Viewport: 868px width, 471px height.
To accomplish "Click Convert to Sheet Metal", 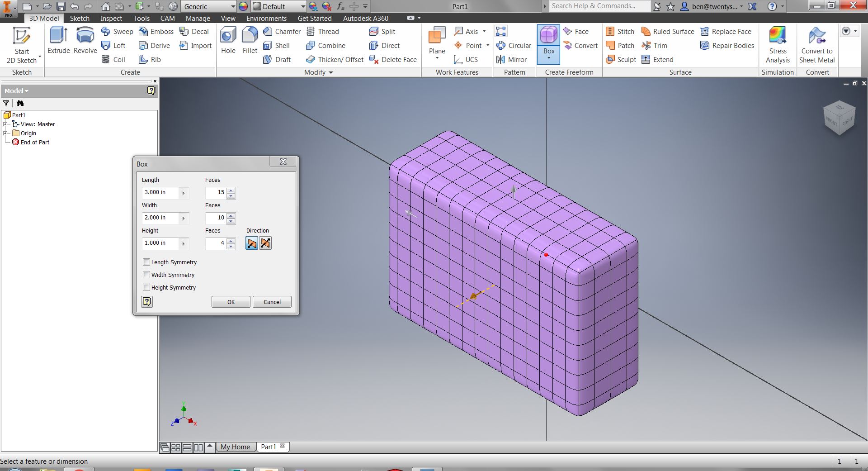I will 817,45.
